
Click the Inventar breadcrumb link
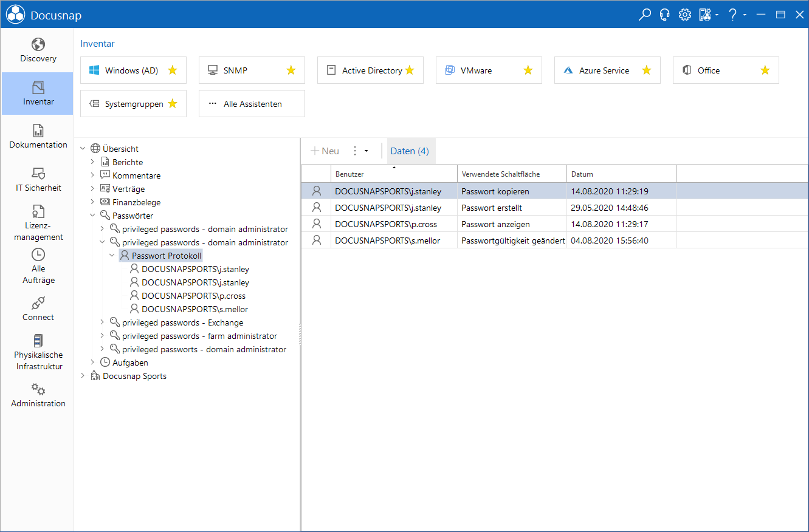point(97,44)
